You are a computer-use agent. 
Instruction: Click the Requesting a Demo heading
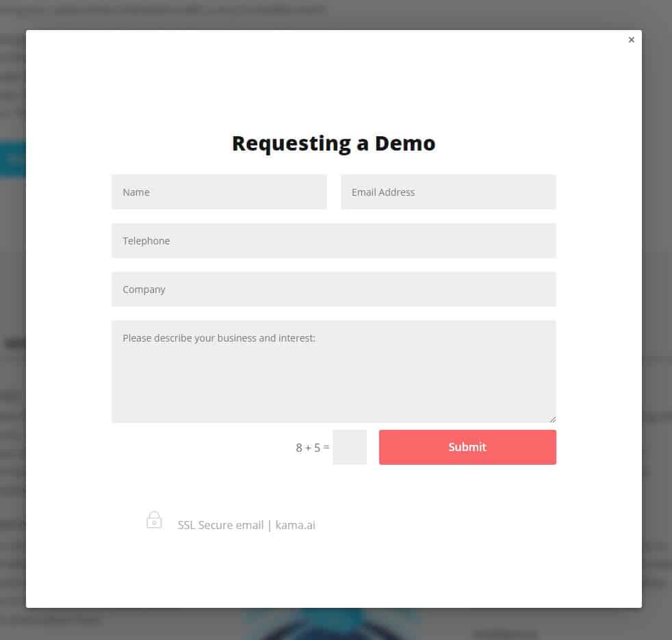tap(333, 143)
